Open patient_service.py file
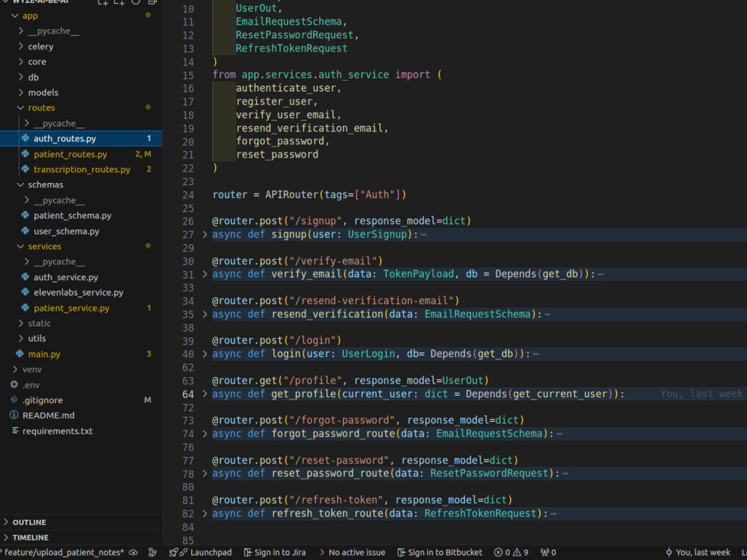The image size is (747, 560). (x=72, y=308)
